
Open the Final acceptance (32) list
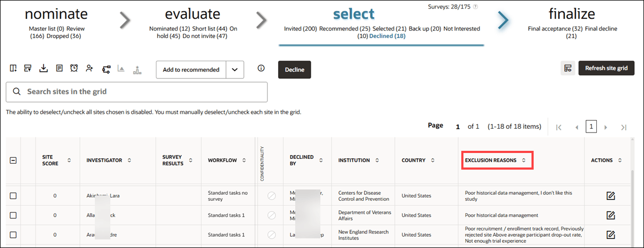tap(556, 28)
